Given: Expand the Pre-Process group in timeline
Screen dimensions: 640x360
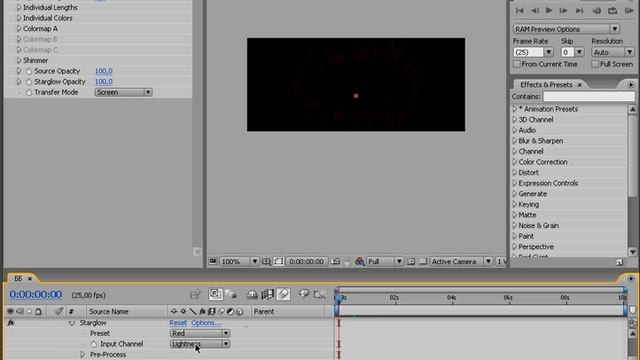Looking at the screenshot, I should (x=83, y=355).
